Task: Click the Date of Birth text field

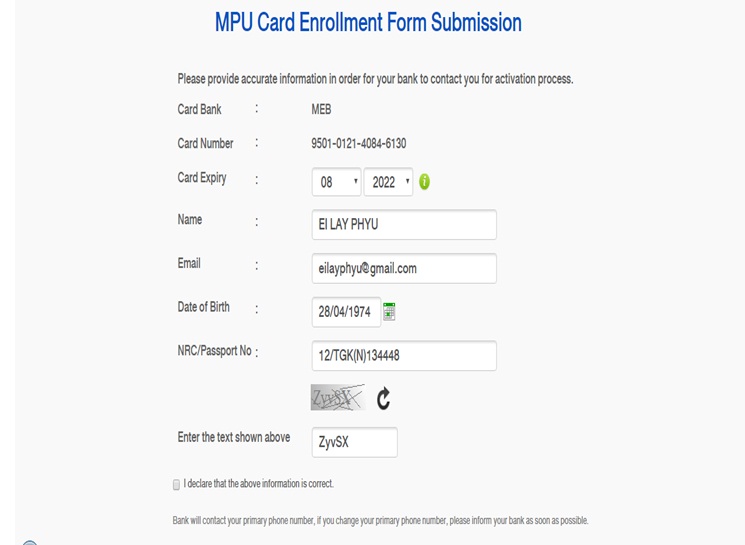Action: (x=345, y=312)
